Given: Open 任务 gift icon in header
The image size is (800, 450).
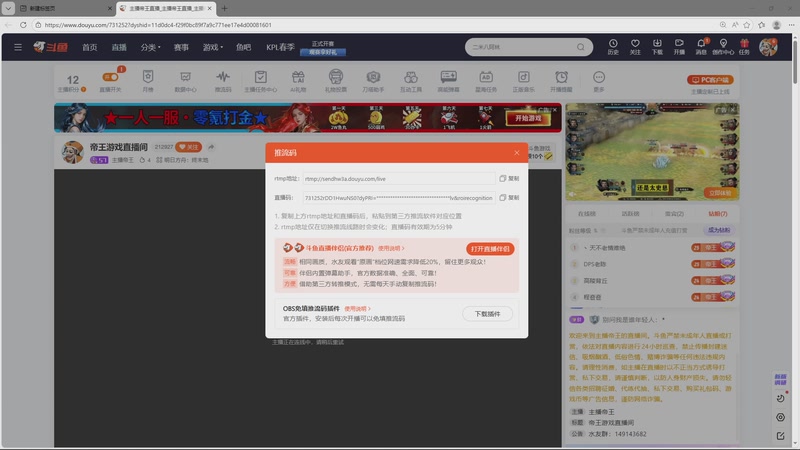Looking at the screenshot, I should tap(744, 47).
